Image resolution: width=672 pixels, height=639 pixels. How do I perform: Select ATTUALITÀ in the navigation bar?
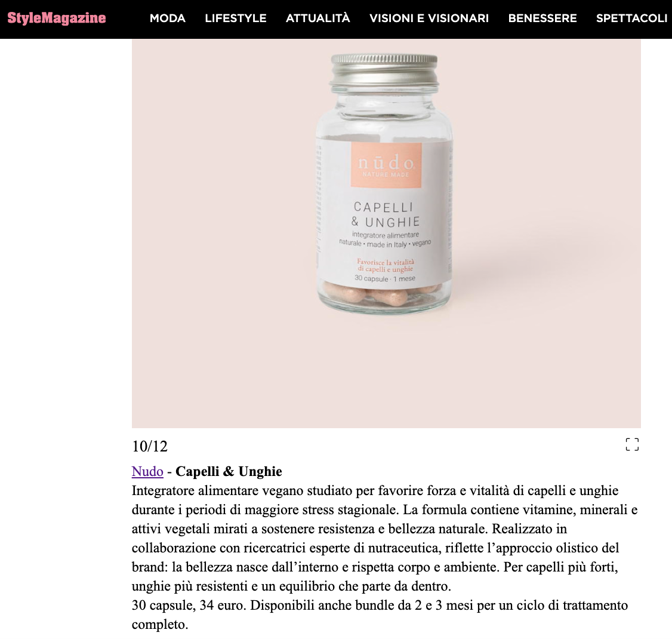pyautogui.click(x=318, y=19)
